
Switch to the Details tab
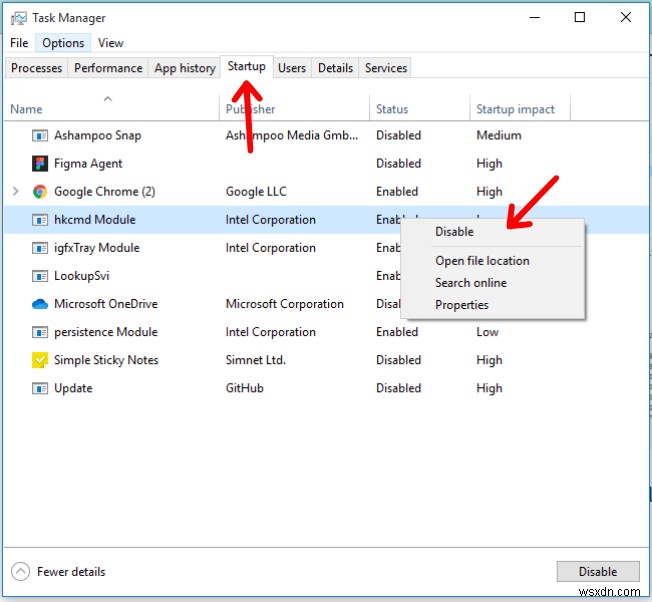336,68
